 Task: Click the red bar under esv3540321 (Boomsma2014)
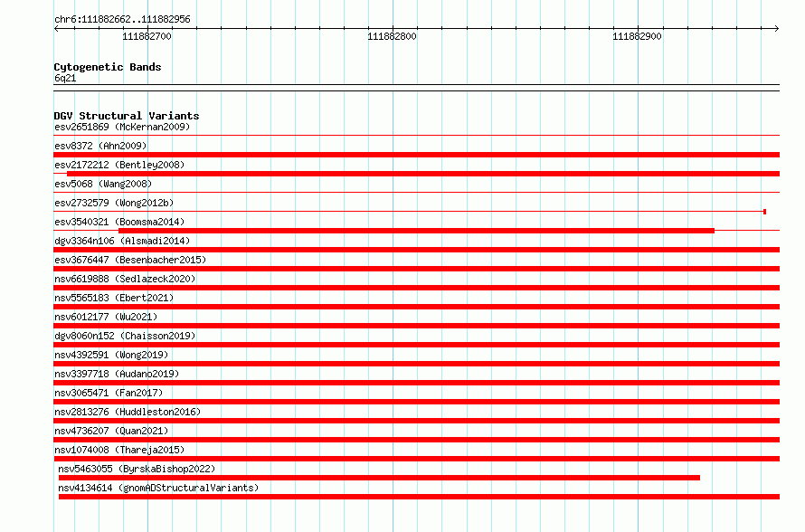tap(416, 231)
